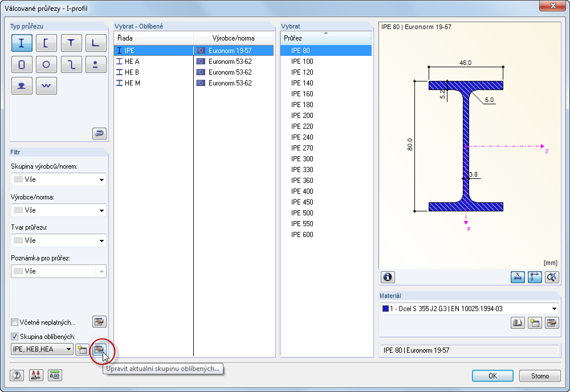Create new material icon

pyautogui.click(x=535, y=322)
